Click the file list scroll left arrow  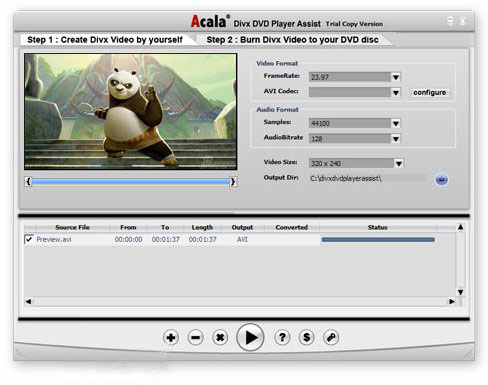pyautogui.click(x=28, y=302)
